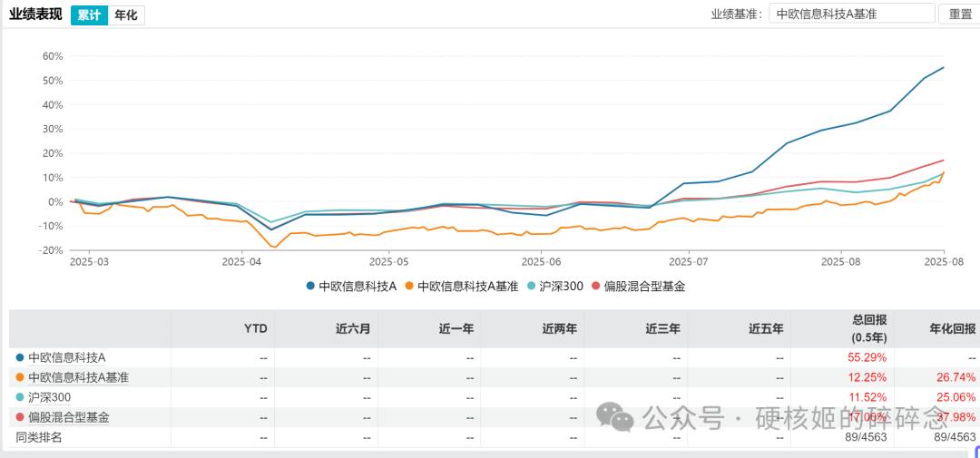Click the teal dot beside 沪深300 table row
This screenshot has width=980, height=458.
tap(20, 396)
